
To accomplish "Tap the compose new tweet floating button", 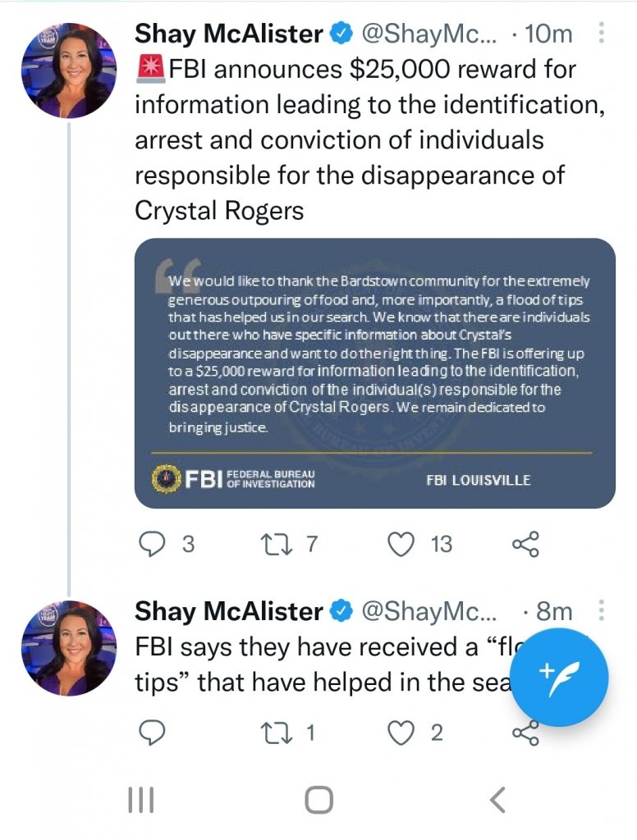I will point(559,677).
